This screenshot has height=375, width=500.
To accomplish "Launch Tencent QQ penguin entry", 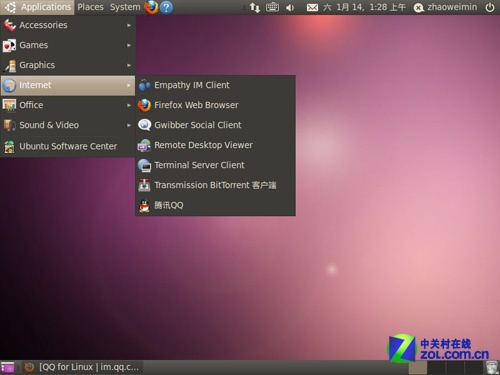I will click(215, 205).
